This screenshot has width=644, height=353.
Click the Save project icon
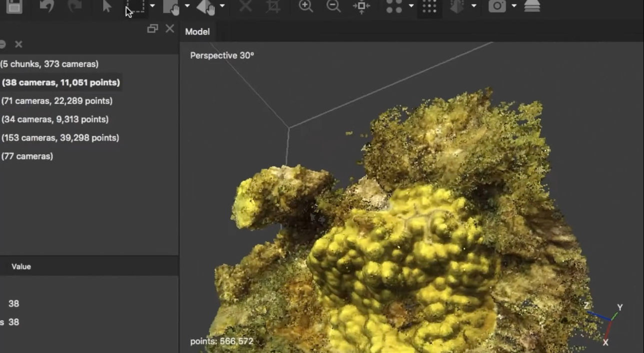[x=13, y=7]
